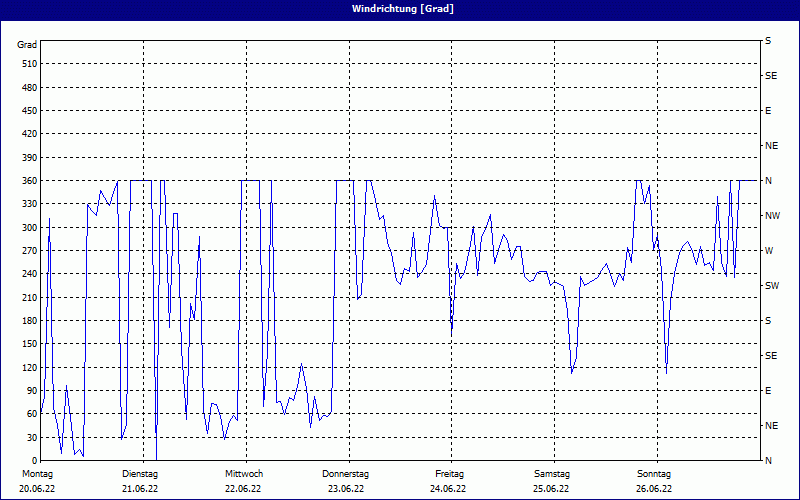This screenshot has width=800, height=500.
Task: Select the Samstag day label
Action: pos(552,474)
